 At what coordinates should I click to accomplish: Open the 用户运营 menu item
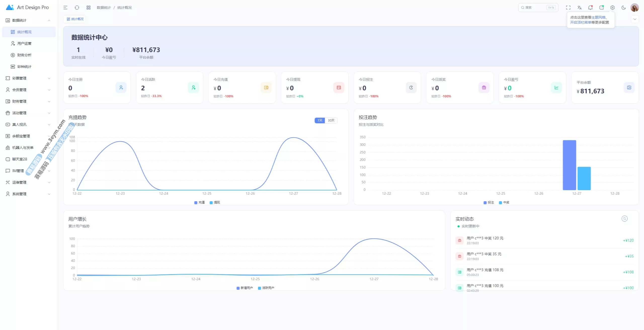[24, 44]
